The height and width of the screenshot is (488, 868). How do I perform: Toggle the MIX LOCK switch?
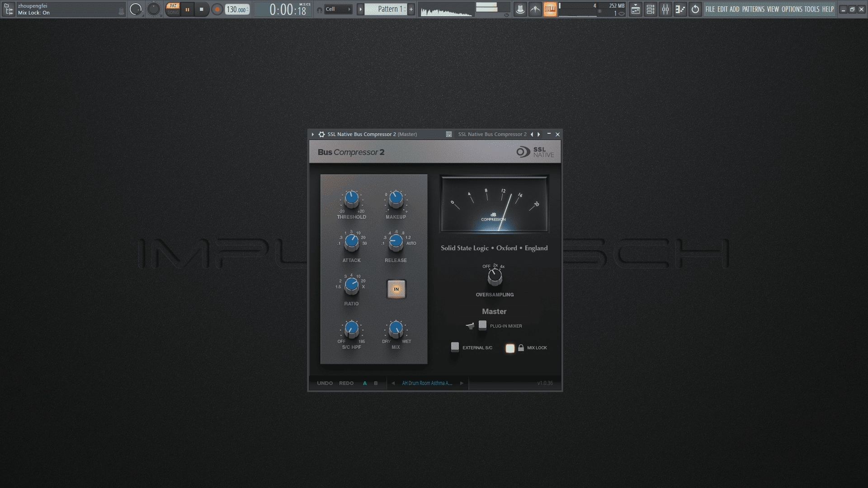coord(510,348)
